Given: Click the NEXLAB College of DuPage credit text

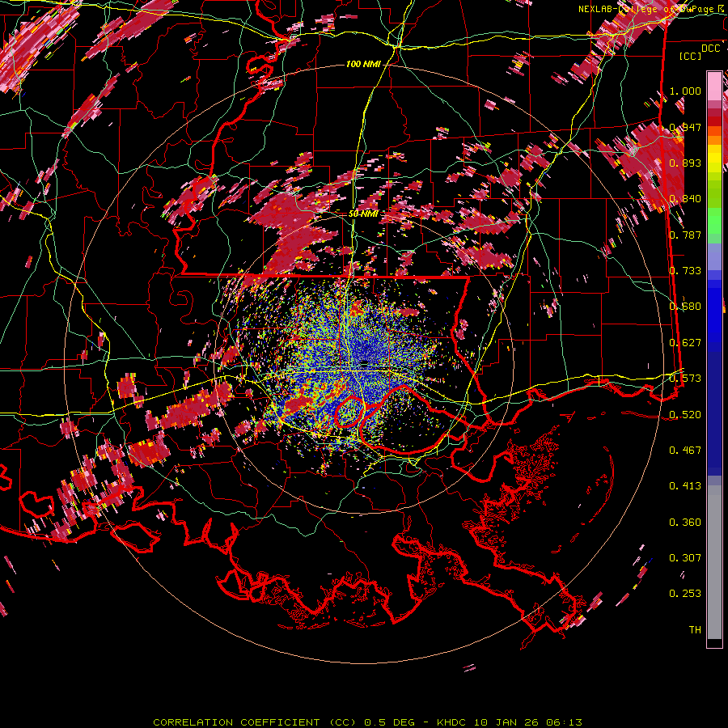Looking at the screenshot, I should point(651,9).
